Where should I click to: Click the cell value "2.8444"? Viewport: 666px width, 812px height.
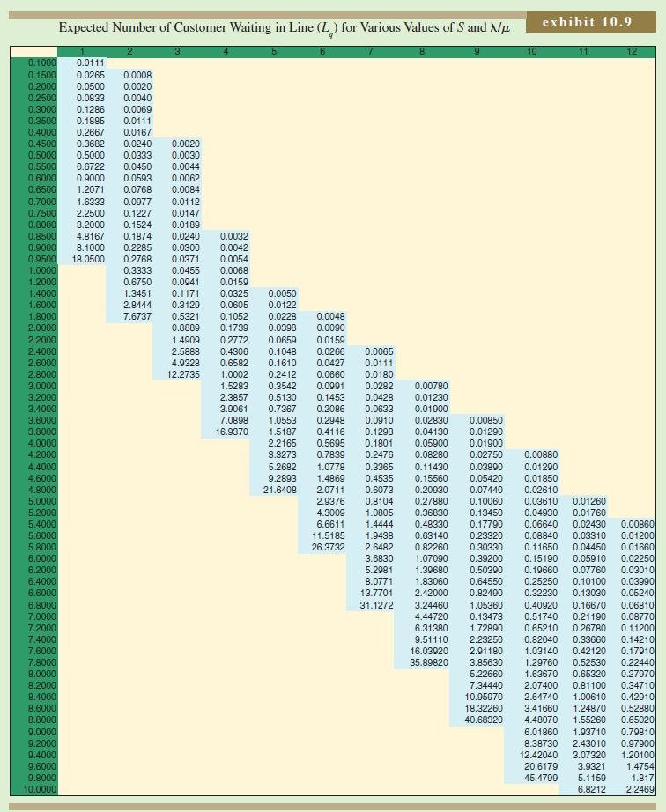137,305
